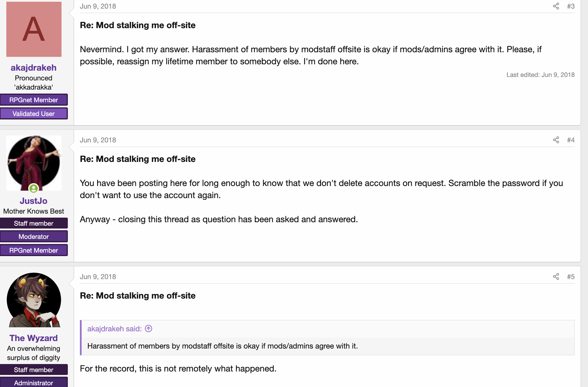The height and width of the screenshot is (387, 588).
Task: Visit JustJo's profile username link
Action: 34,201
